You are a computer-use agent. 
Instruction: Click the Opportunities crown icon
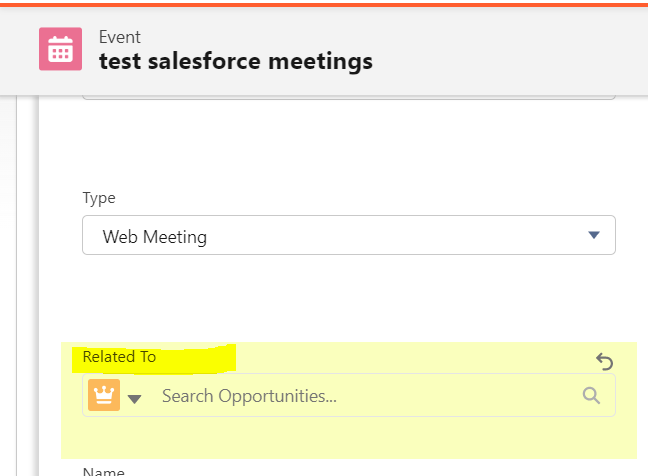(104, 395)
